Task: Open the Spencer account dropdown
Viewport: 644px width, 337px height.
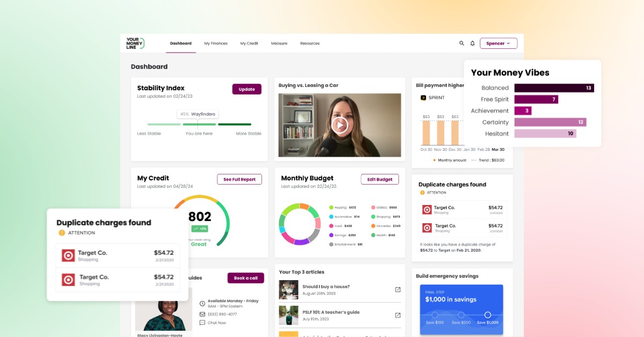Action: [x=499, y=43]
